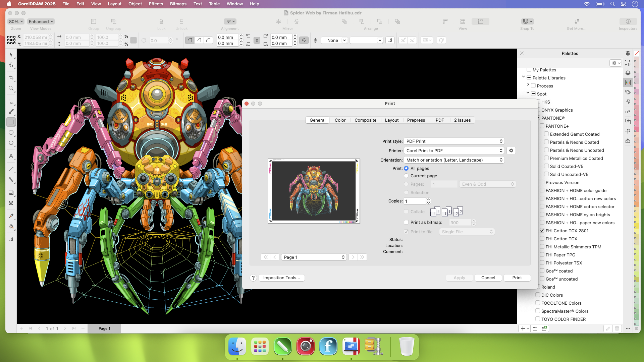Click the Copies input field

[x=415, y=201]
